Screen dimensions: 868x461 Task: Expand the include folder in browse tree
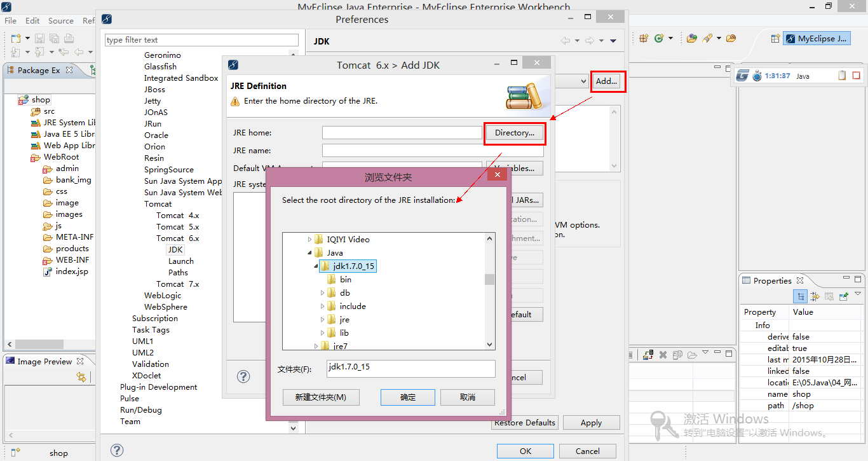[x=323, y=306]
